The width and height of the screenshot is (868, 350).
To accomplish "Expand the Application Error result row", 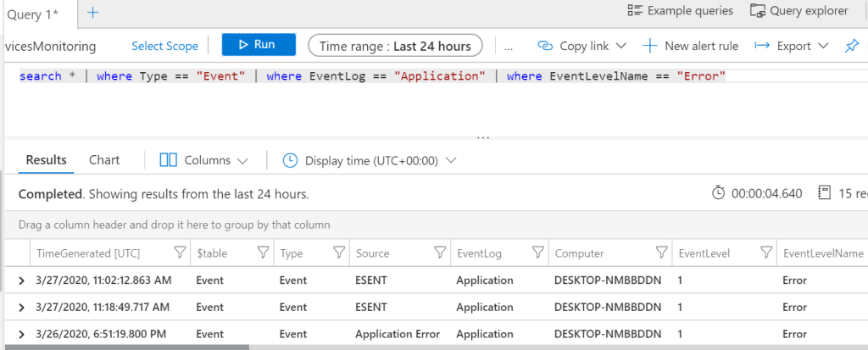I will tap(22, 335).
